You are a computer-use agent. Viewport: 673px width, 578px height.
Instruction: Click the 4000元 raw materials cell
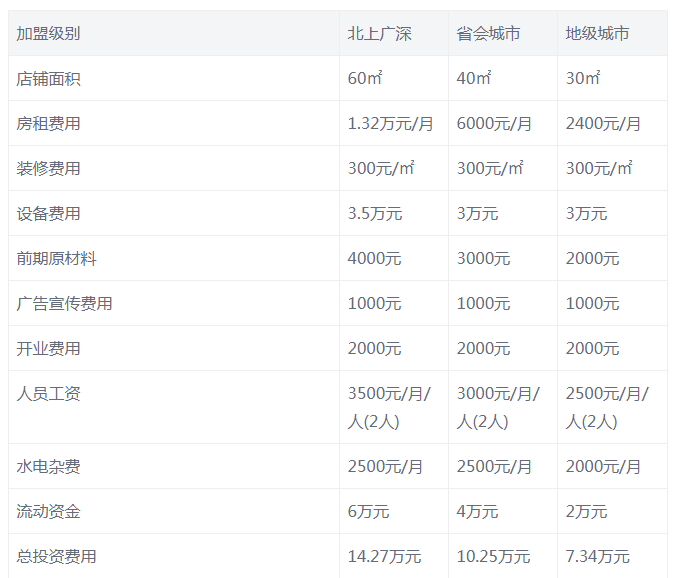pyautogui.click(x=374, y=259)
